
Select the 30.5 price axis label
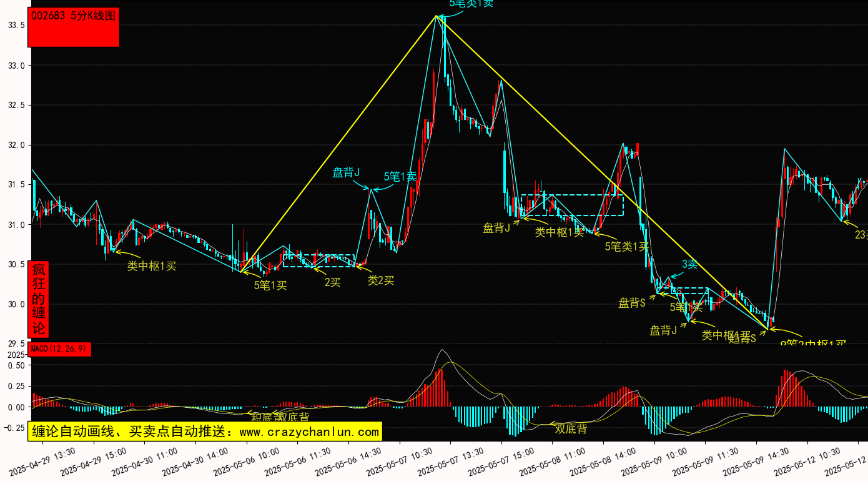pos(16,265)
